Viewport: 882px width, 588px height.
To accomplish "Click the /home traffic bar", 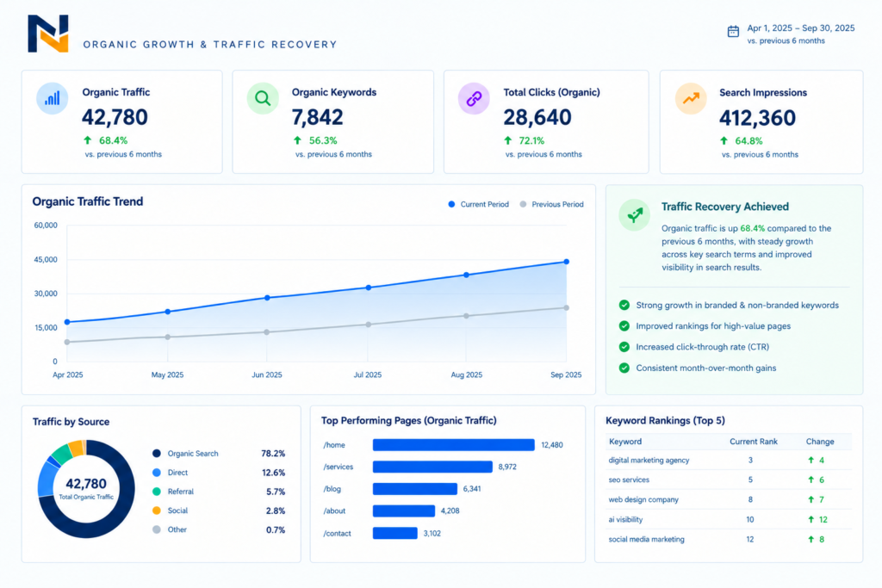I will [453, 444].
